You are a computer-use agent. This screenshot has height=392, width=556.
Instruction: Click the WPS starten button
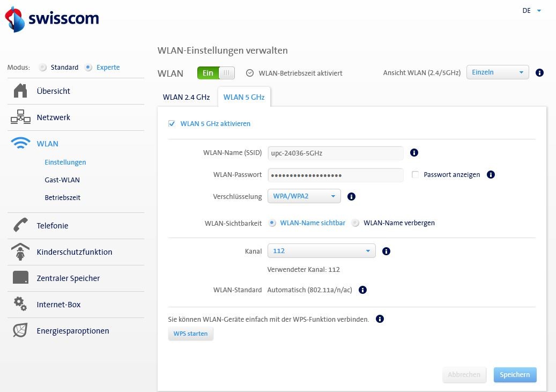point(190,334)
